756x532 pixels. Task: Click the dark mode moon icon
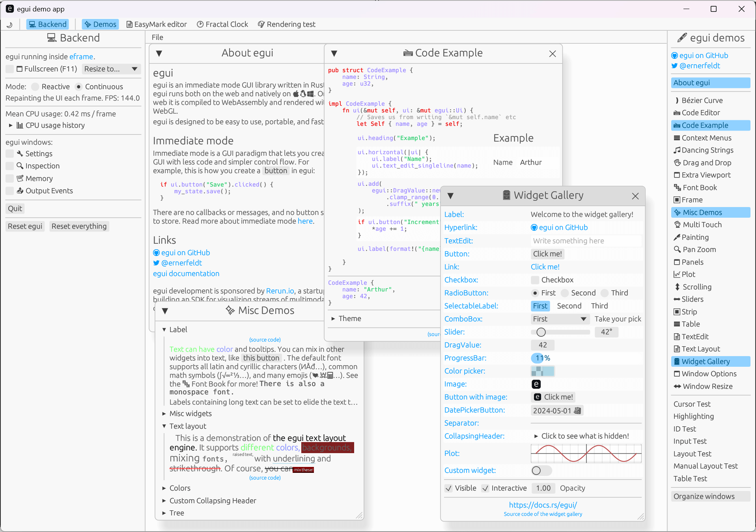10,24
